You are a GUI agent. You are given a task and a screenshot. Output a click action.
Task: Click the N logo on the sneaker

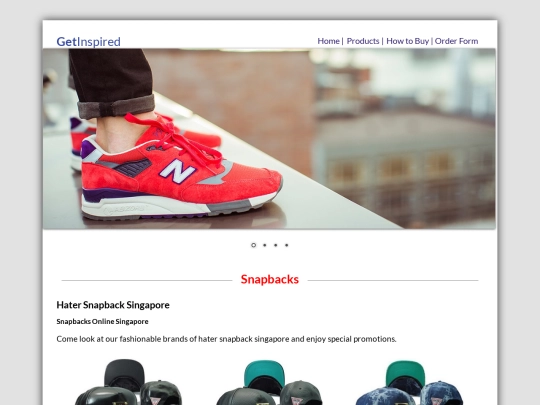(x=177, y=170)
